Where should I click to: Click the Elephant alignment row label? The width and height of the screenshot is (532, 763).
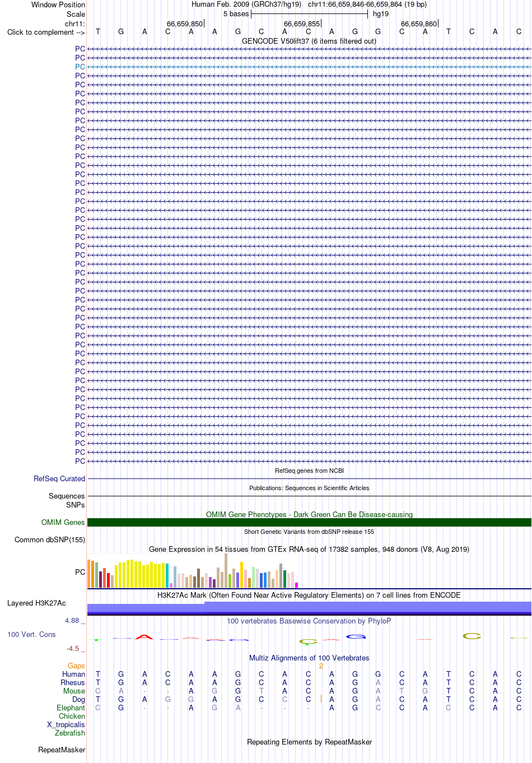71,708
